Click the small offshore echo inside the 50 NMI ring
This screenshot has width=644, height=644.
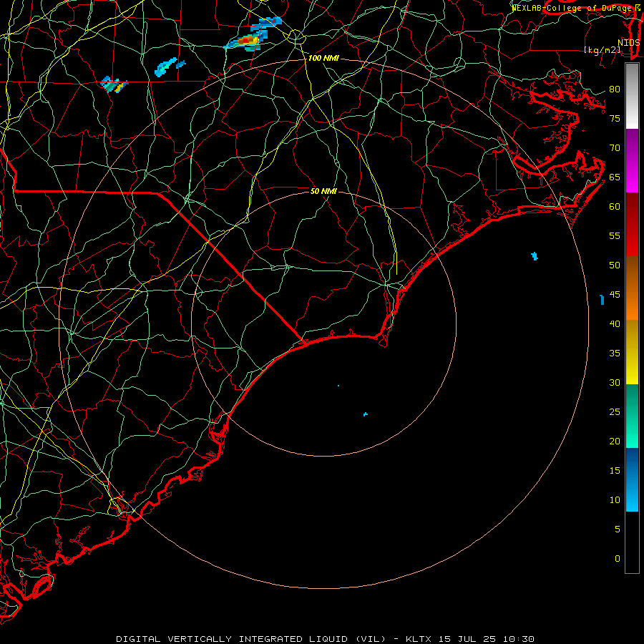[x=366, y=414]
